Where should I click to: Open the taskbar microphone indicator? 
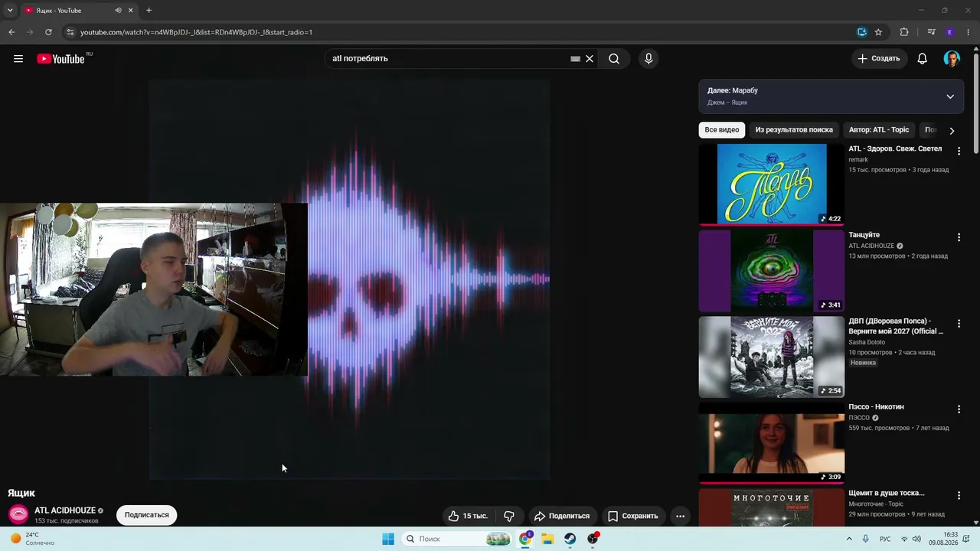point(866,539)
